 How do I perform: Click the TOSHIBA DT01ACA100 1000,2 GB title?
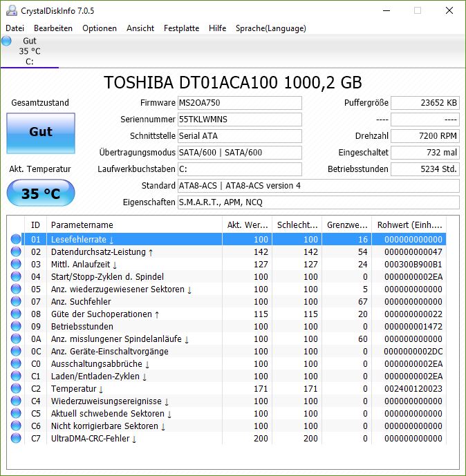tap(233, 83)
